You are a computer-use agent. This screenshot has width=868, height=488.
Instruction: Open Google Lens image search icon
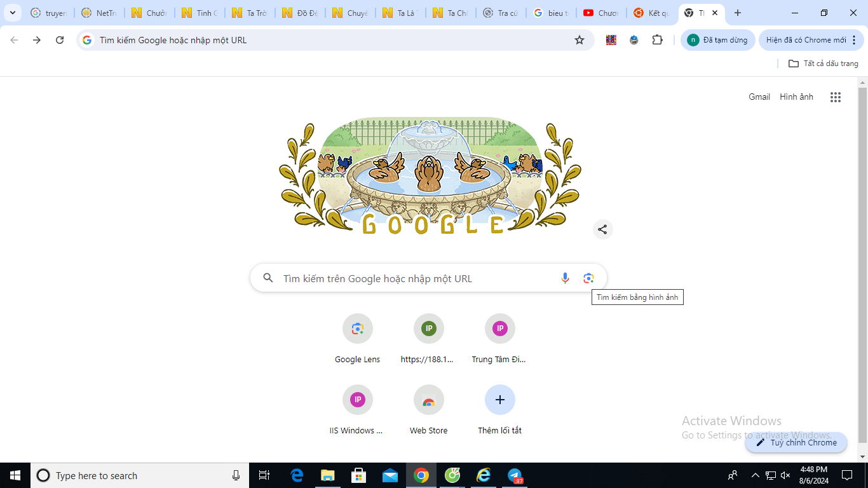[x=588, y=278]
